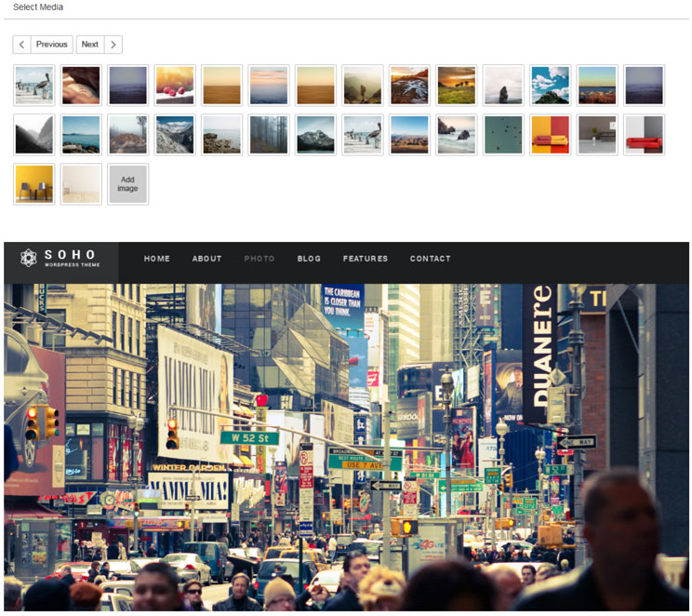Select the winding river orange landscape thumbnail

point(409,86)
